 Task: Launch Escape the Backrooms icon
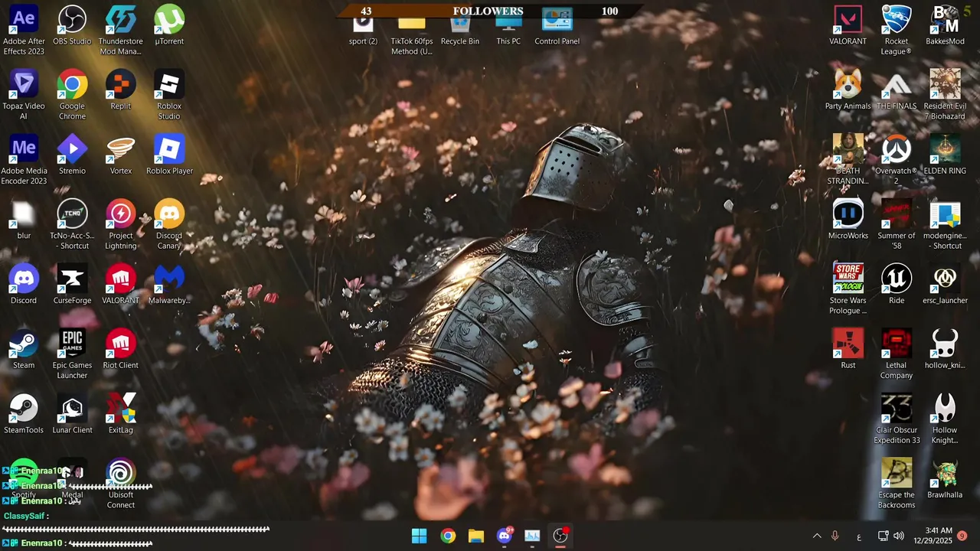click(897, 485)
